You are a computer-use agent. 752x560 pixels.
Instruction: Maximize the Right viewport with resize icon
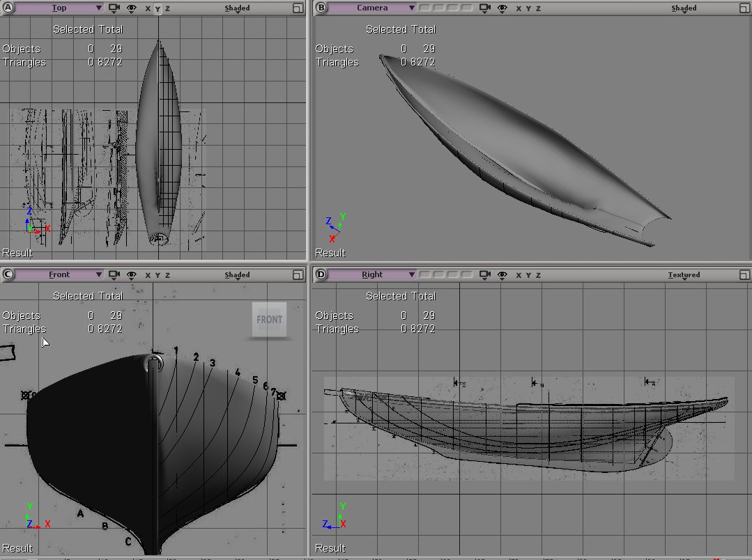coord(744,275)
